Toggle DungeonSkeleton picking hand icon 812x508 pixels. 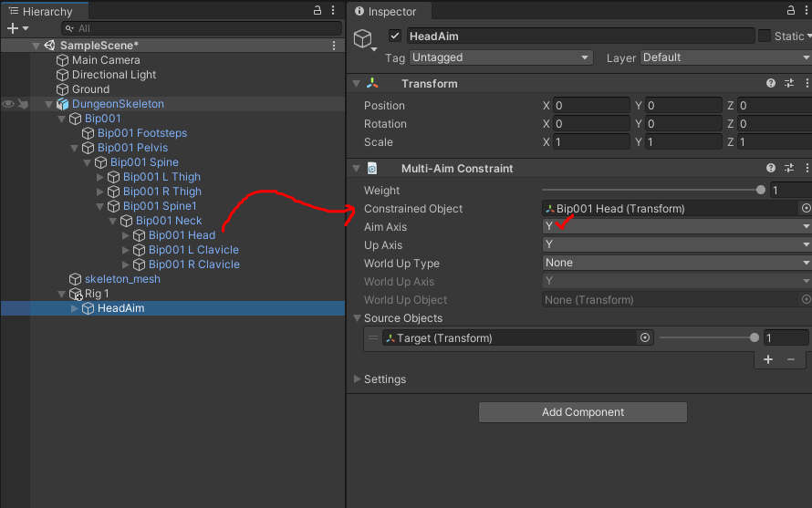click(24, 104)
